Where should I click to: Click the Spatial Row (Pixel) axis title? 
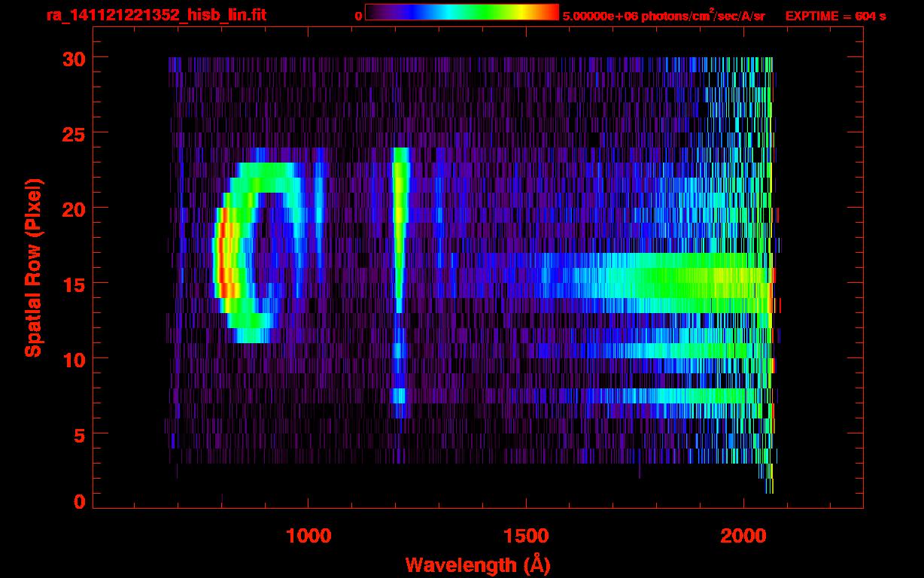(x=33, y=268)
